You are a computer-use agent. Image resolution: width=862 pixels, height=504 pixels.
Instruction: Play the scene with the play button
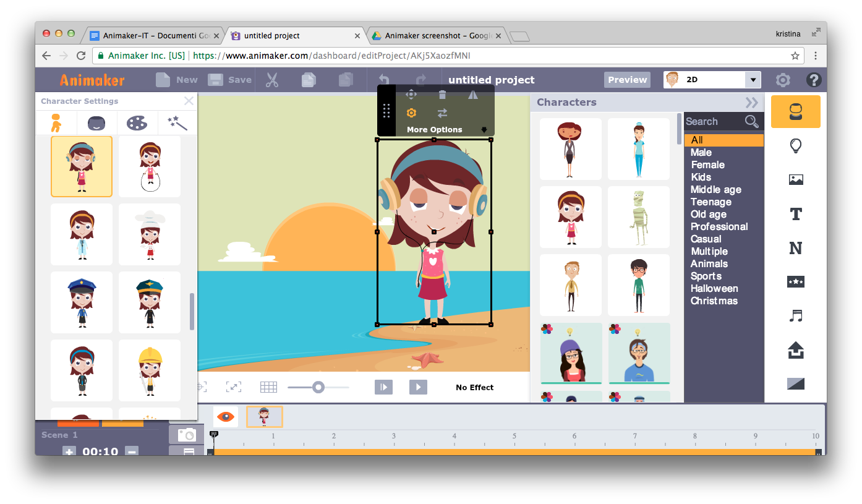tap(418, 387)
